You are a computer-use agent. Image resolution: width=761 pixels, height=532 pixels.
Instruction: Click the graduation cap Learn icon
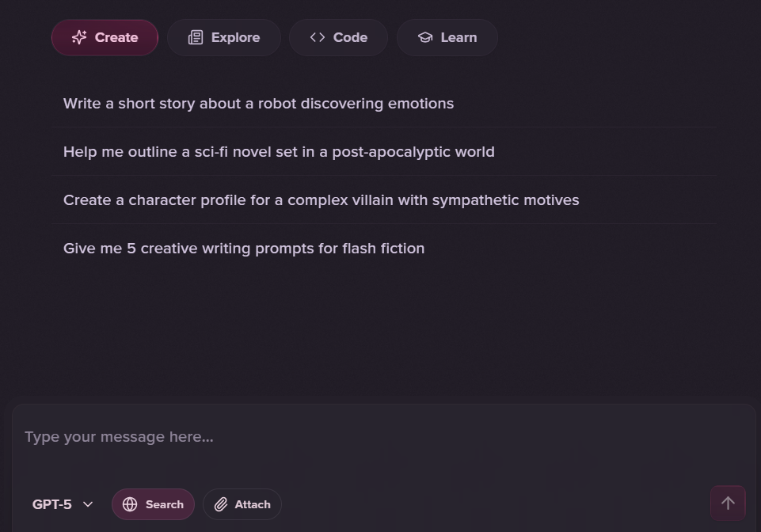tap(425, 37)
